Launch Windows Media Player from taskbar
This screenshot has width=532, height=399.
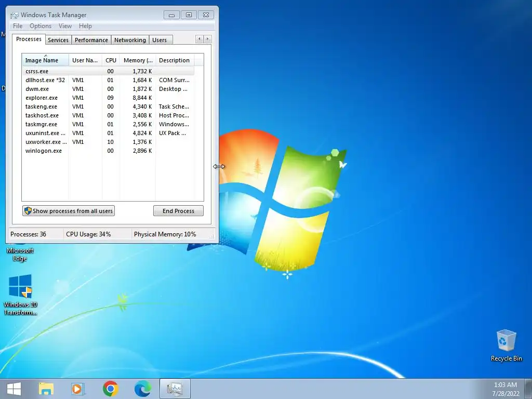(x=78, y=389)
